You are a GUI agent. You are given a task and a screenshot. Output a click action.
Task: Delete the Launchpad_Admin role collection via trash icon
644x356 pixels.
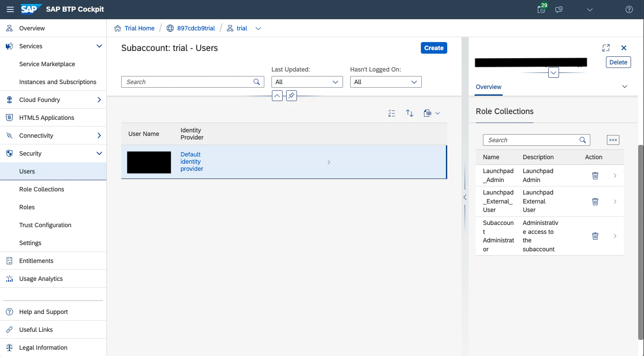click(x=595, y=176)
